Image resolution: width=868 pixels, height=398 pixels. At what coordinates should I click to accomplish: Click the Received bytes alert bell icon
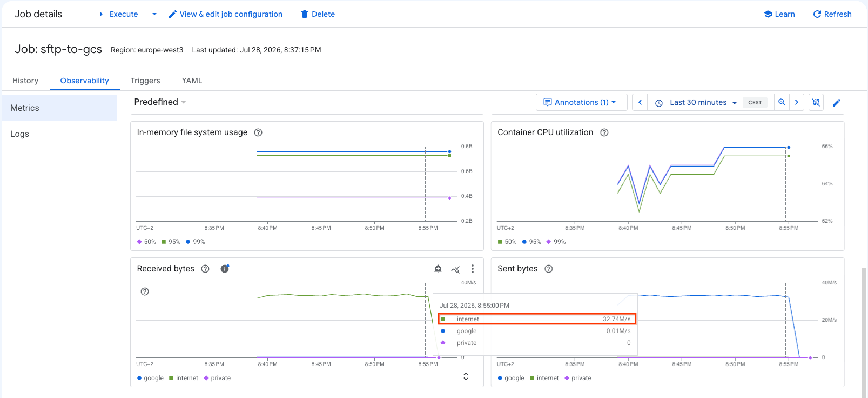(438, 269)
